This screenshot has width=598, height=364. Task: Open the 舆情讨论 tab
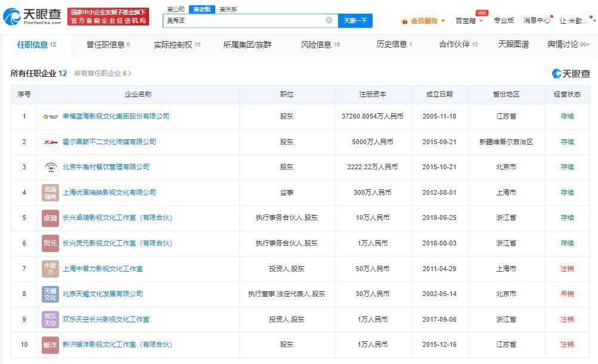pyautogui.click(x=568, y=45)
